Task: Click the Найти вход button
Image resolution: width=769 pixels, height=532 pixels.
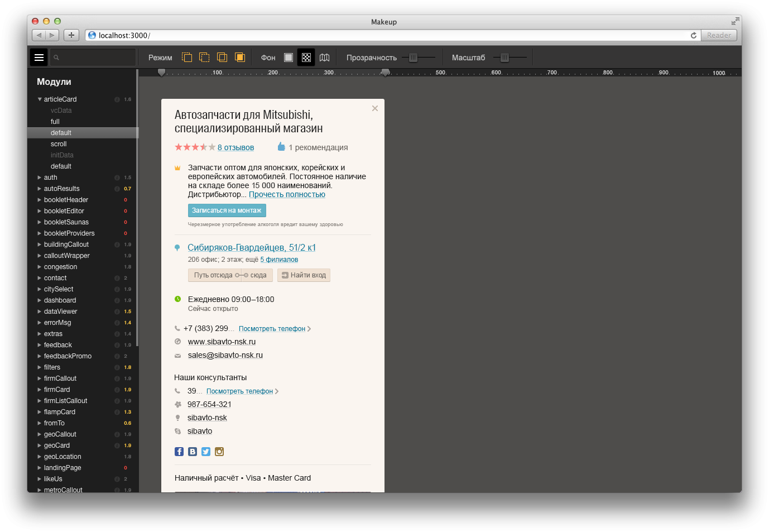Action: [x=304, y=275]
